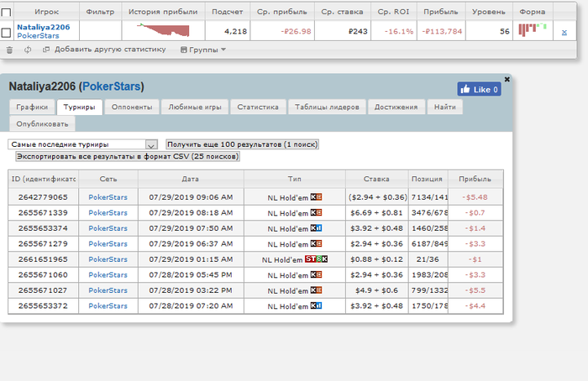Click tournament type icon for 2642779065
The image size is (588, 381).
(316, 197)
